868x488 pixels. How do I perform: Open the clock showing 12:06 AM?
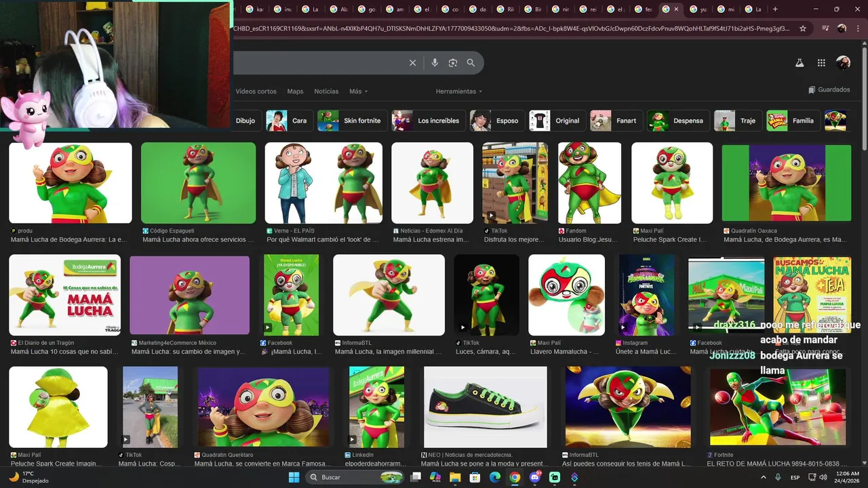[848, 477]
